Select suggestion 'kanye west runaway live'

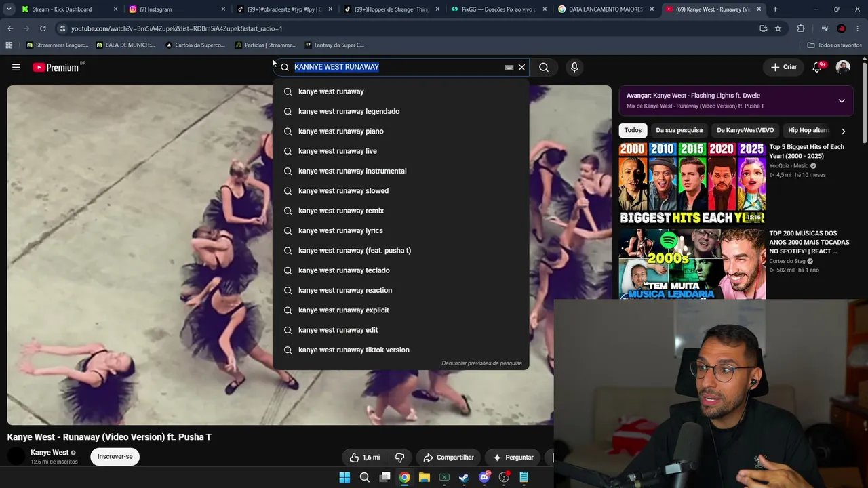point(401,151)
